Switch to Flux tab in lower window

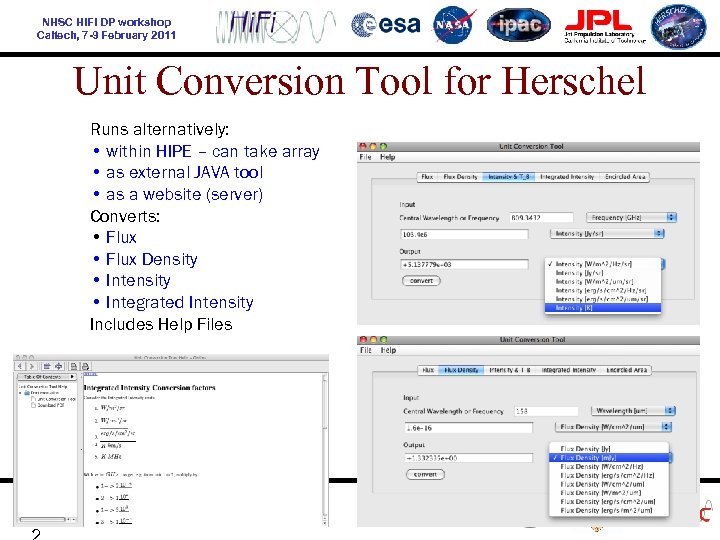click(x=428, y=370)
